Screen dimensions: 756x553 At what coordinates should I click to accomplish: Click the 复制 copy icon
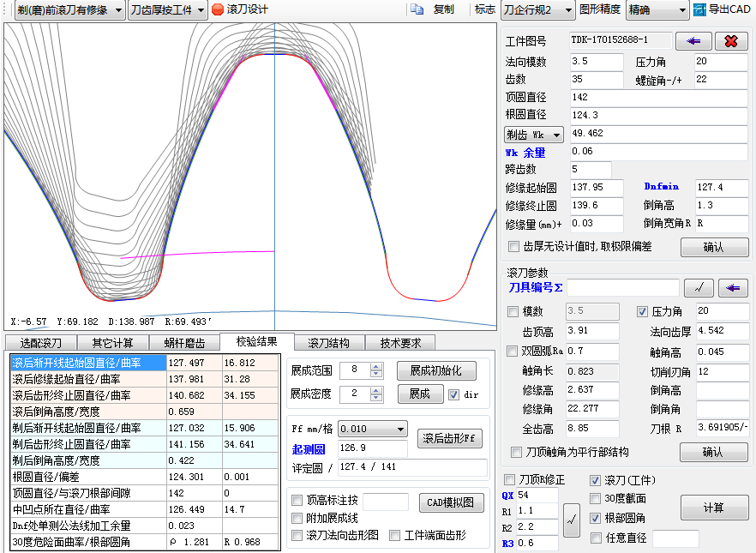click(x=417, y=9)
